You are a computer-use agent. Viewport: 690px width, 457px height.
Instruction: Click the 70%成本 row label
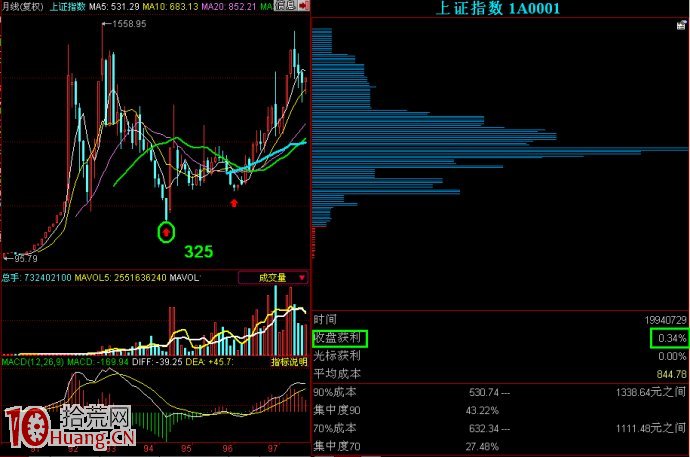[335, 428]
